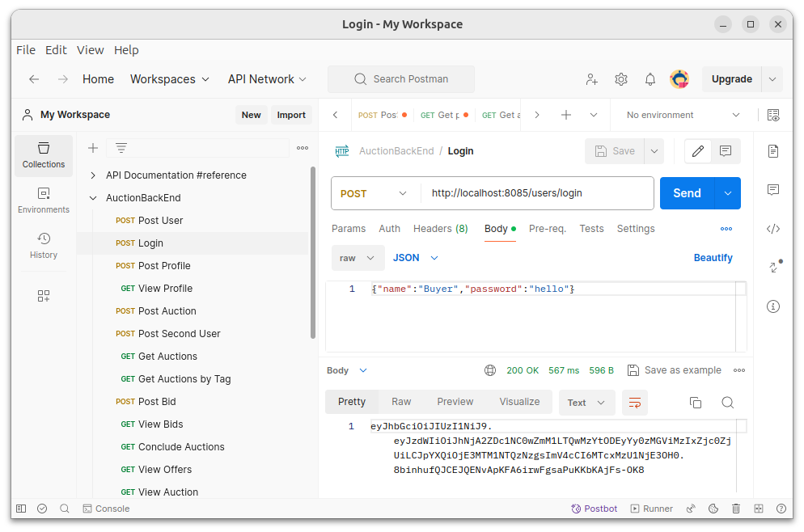Screen dimensions: 804x532
Task: Click the pencil edit mode icon
Action: pos(698,151)
